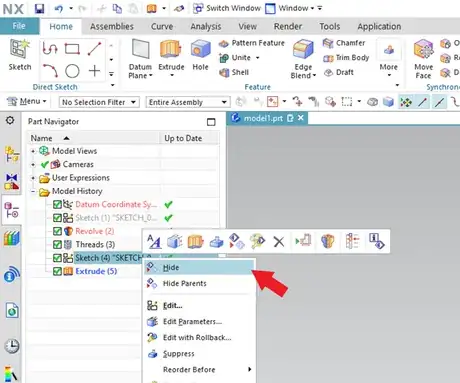Open the Web Browser sidebar tab
The width and height of the screenshot is (460, 383).
coord(12,311)
